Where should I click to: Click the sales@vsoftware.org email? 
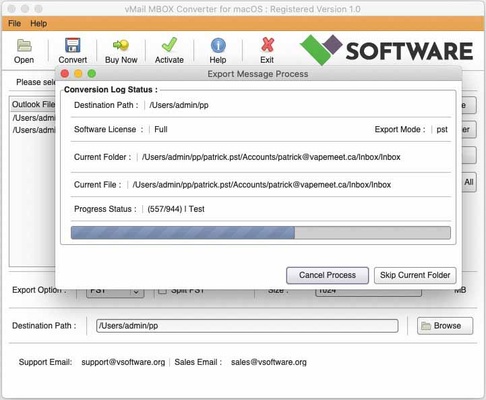[269, 362]
